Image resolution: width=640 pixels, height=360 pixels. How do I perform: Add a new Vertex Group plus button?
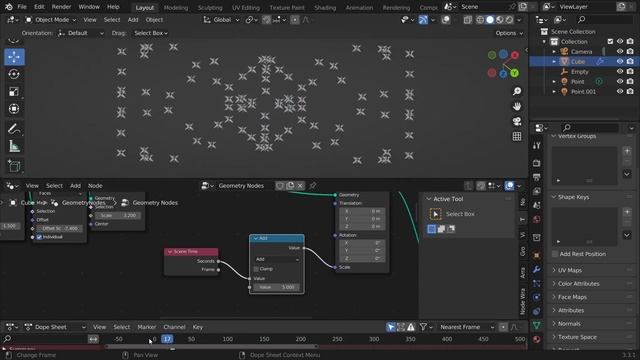[627, 151]
